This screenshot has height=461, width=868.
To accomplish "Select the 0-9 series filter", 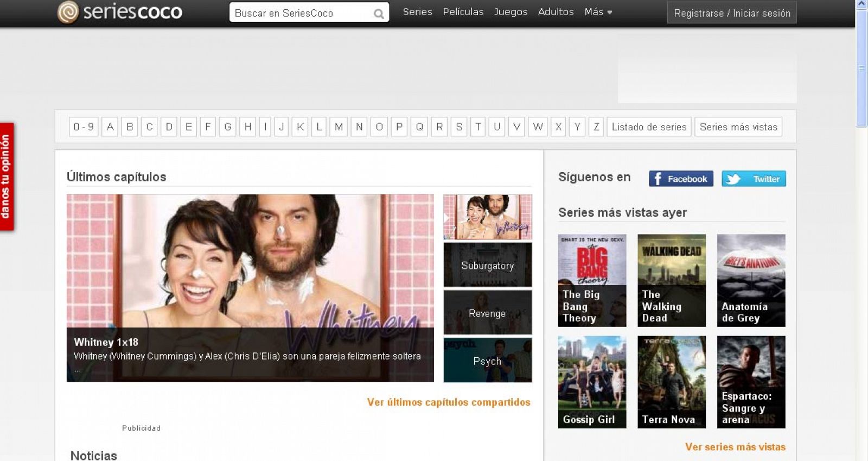I will [84, 127].
